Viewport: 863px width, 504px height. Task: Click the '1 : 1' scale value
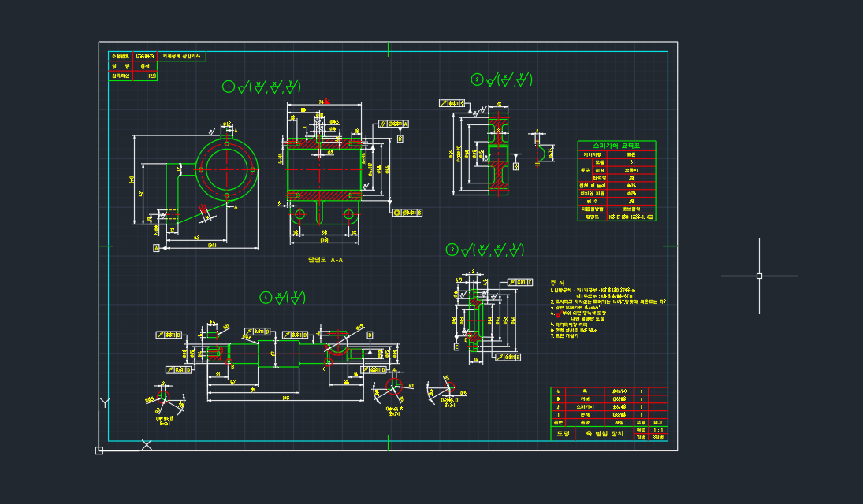(658, 430)
